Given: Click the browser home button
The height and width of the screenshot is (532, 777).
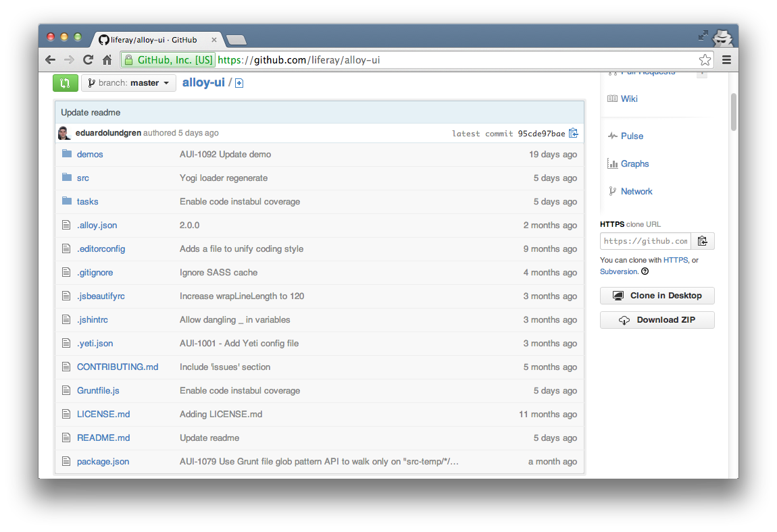Looking at the screenshot, I should [x=107, y=60].
